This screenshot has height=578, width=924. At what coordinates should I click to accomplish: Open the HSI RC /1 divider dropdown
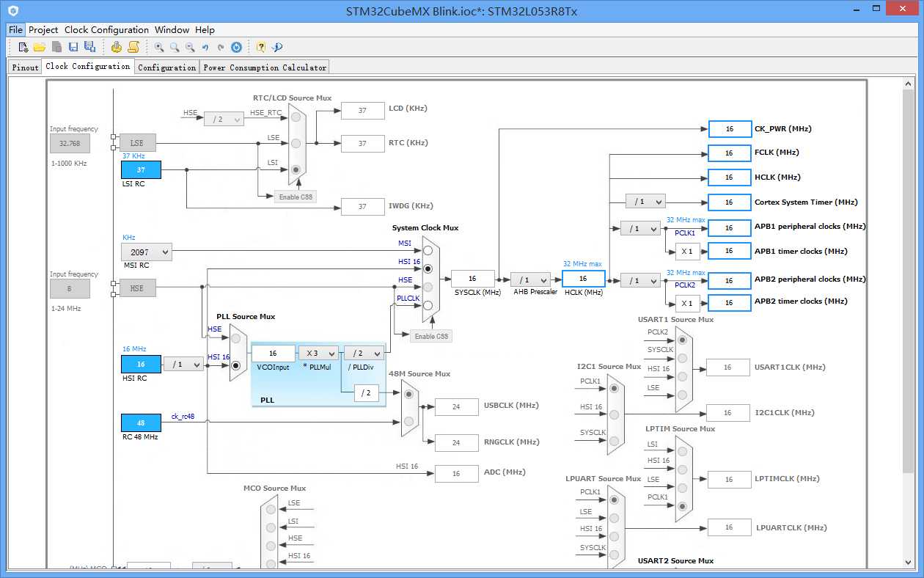click(x=183, y=364)
